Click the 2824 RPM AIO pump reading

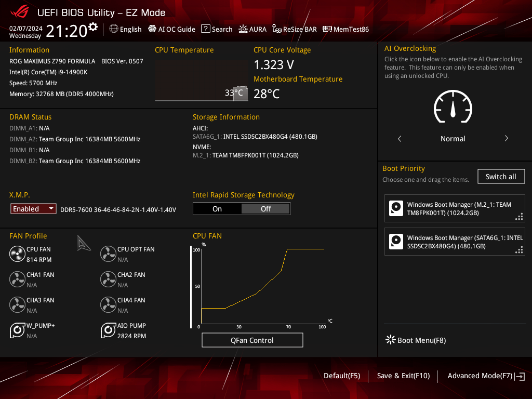(x=131, y=336)
